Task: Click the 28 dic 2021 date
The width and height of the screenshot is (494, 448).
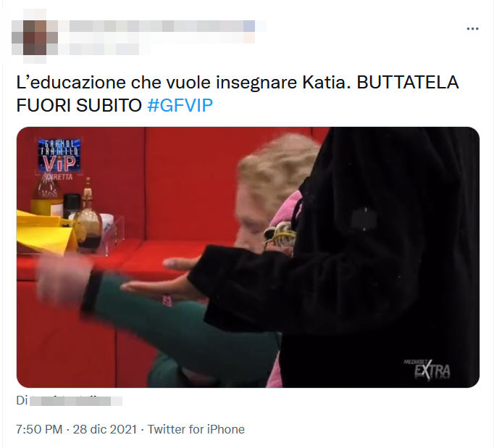Action: (105, 429)
